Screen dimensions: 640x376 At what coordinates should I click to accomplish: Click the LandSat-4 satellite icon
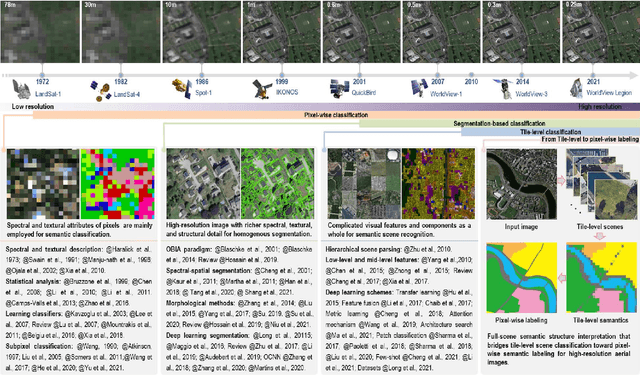(101, 91)
